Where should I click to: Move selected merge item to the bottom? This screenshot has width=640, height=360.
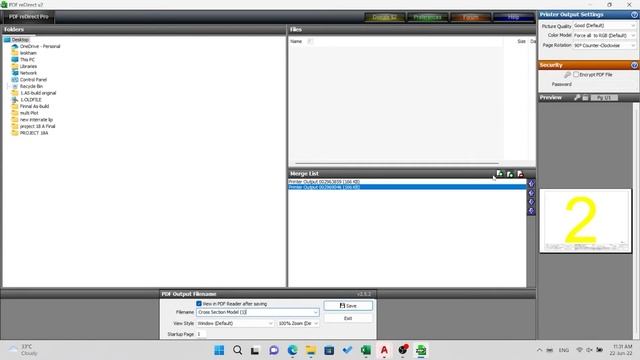point(531,211)
